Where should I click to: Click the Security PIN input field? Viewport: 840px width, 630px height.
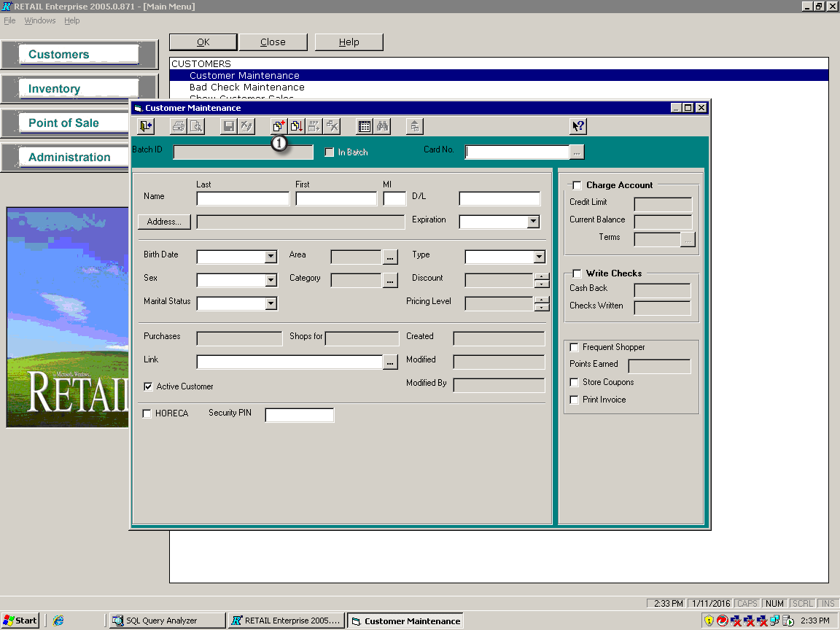[300, 415]
